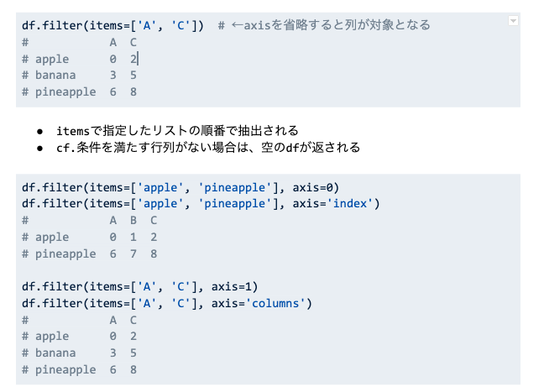Click the axis=0 code line
Screen dimensions: 544x392
(x=180, y=187)
